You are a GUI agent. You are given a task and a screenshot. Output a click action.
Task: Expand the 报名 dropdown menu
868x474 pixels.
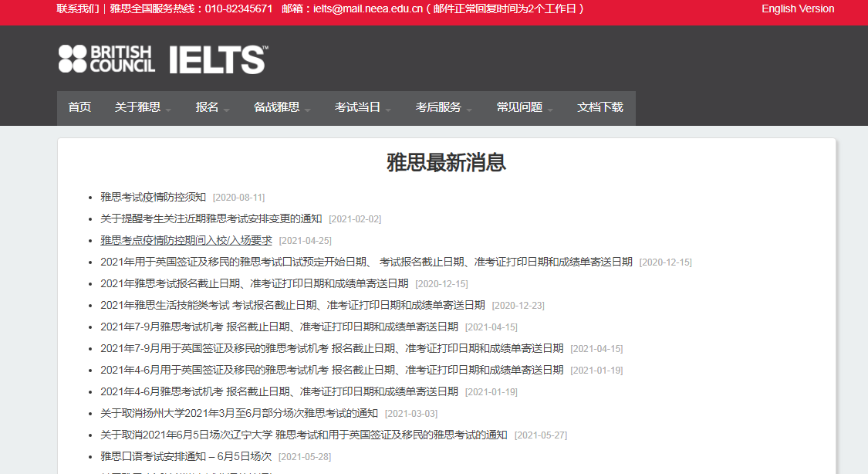[212, 107]
